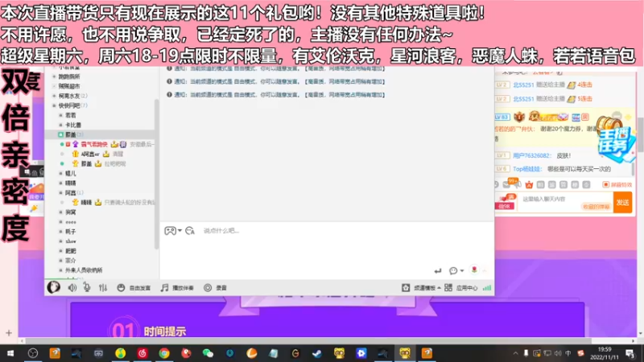Select the 洞窝 sub-channel
This screenshot has width=644, height=362.
[70, 212]
